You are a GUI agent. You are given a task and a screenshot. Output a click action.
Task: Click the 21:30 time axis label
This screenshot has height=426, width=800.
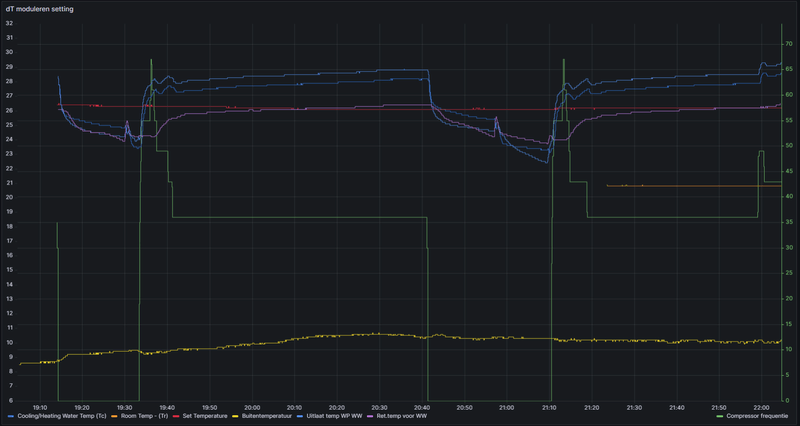[634, 408]
